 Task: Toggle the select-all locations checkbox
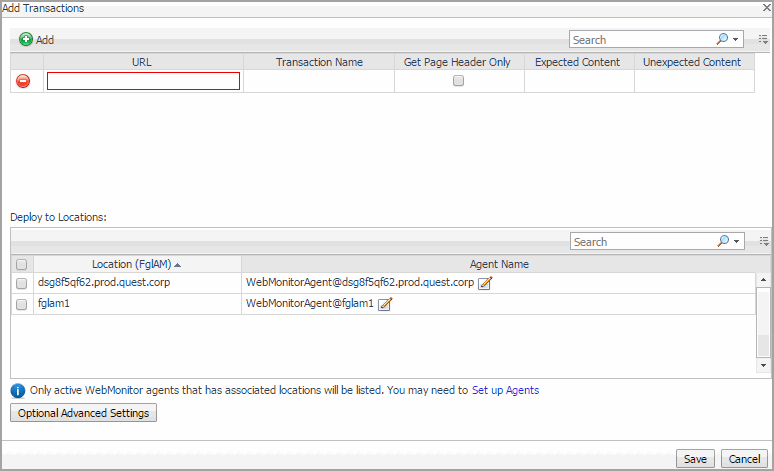click(x=22, y=265)
